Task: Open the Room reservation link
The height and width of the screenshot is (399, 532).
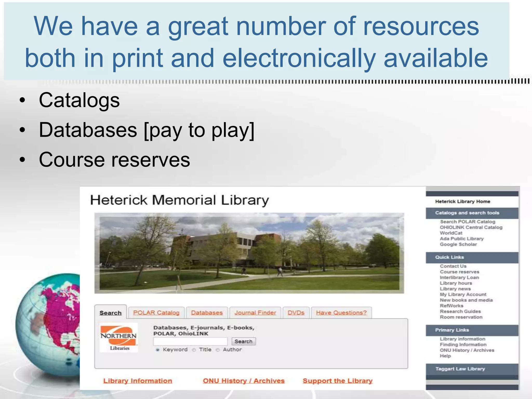Action: (x=461, y=317)
